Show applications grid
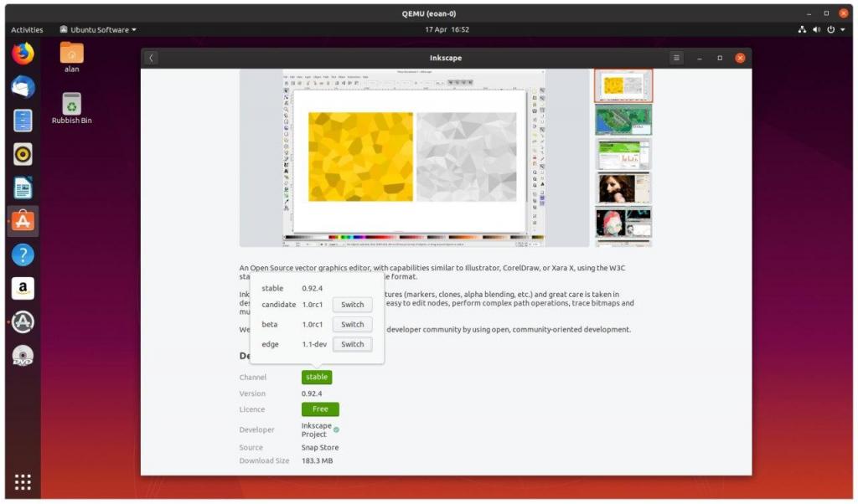The image size is (858, 504). pyautogui.click(x=23, y=481)
